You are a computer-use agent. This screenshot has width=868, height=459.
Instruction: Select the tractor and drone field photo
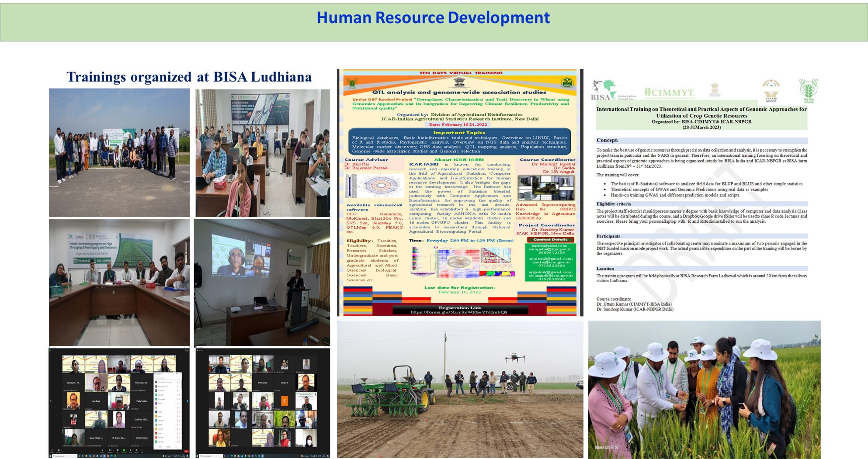460,389
